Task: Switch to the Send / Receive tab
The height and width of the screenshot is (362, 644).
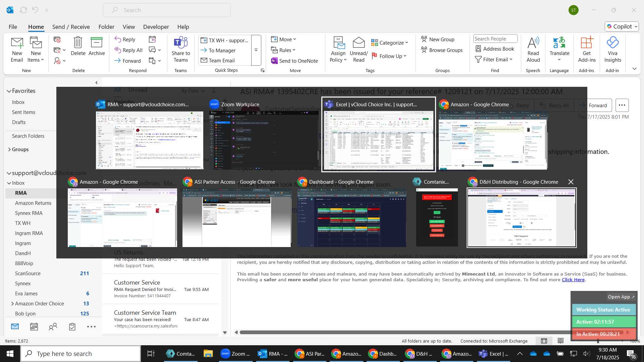Action: click(x=71, y=27)
